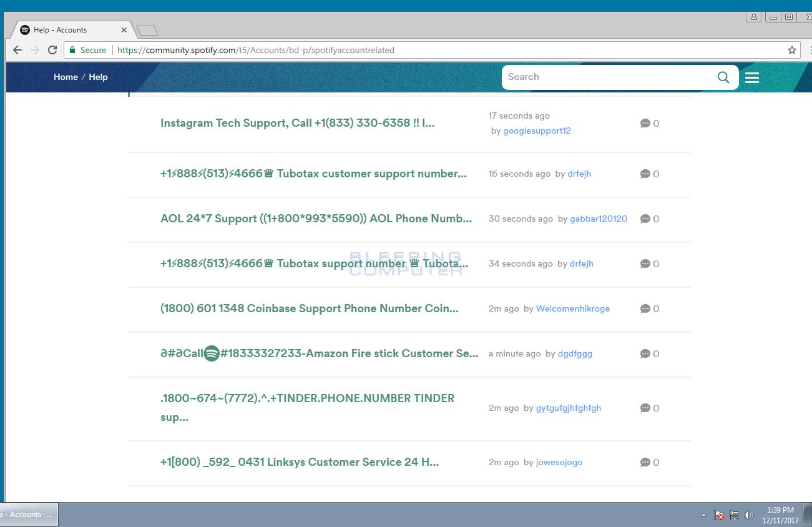
Task: Click the search magnifier icon
Action: 723,77
